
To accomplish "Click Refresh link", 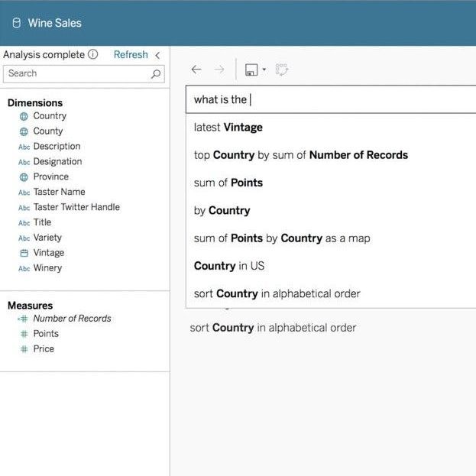I will click(x=131, y=54).
